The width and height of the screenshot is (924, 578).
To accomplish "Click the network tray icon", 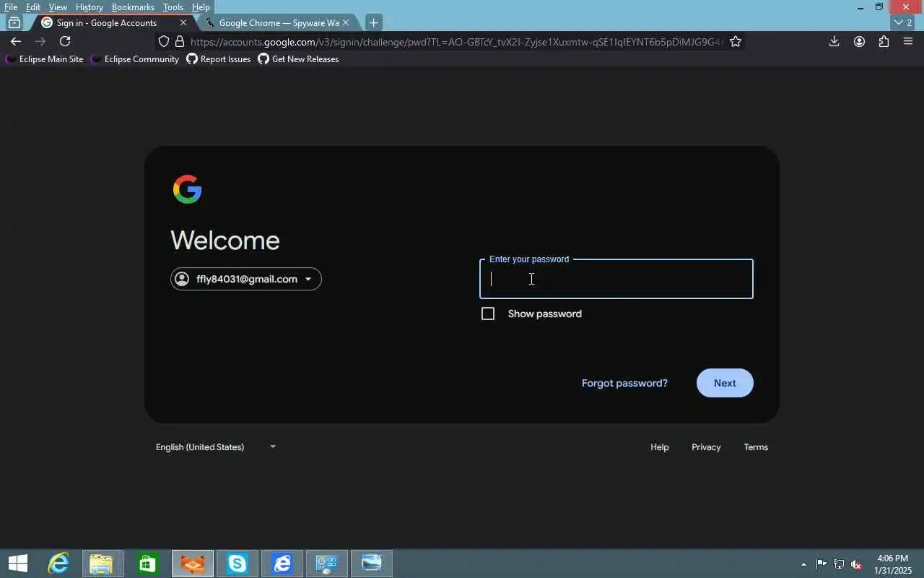I will point(839,564).
